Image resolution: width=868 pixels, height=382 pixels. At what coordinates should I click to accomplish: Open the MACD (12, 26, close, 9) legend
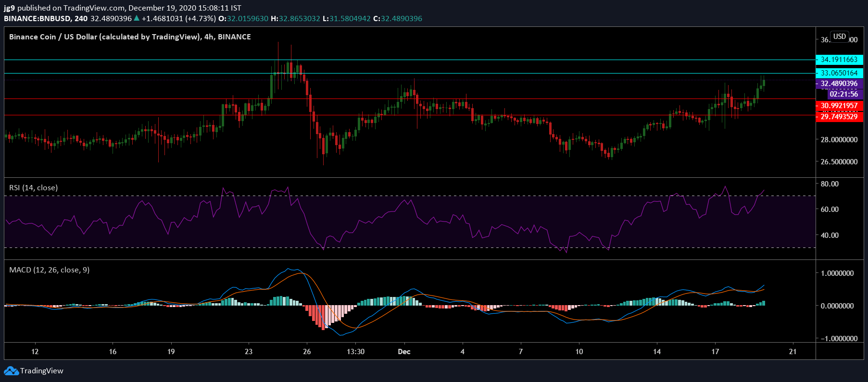point(50,270)
